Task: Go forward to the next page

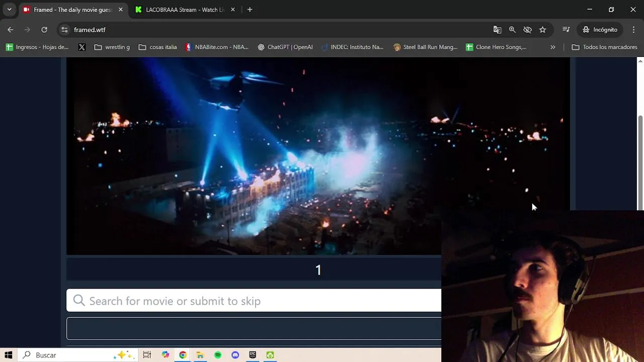Action: pos(27,30)
